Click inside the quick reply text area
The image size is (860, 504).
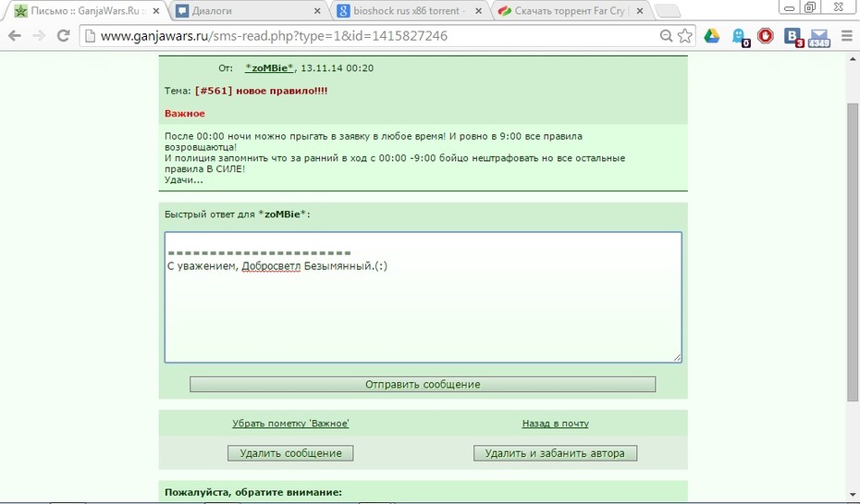point(423,297)
